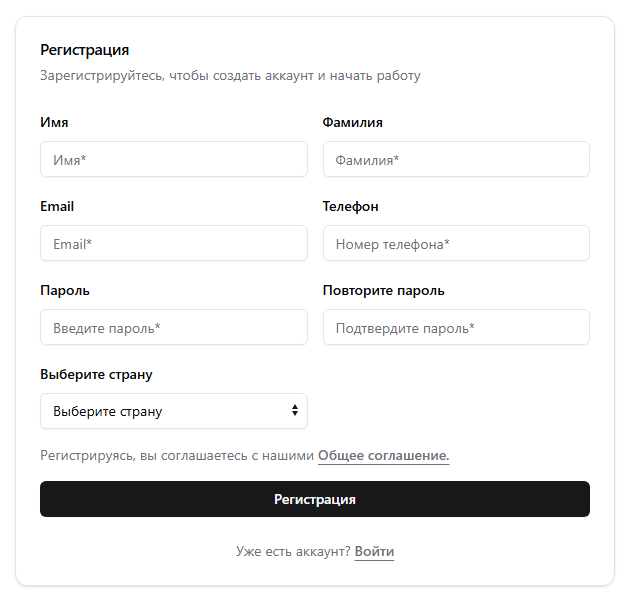Click the Выберите страну label heading

tap(96, 374)
